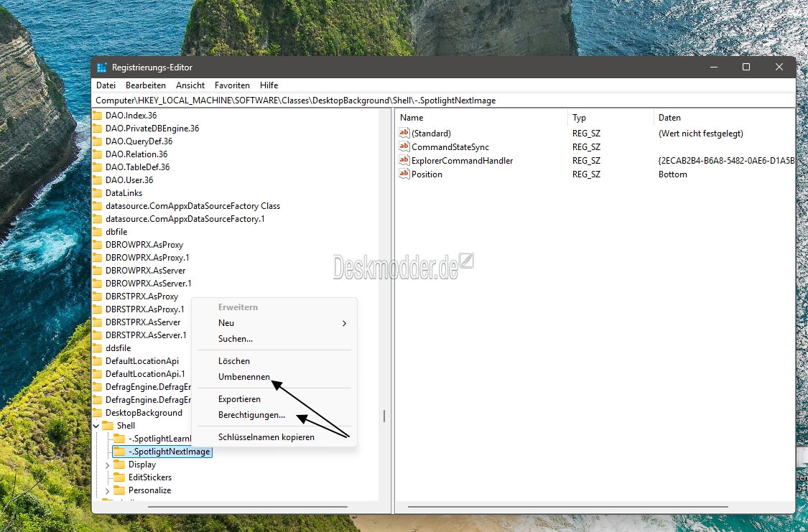Click the tree pane vertical scrollbar thumb
Viewport: 808px width, 532px height.
[384, 416]
